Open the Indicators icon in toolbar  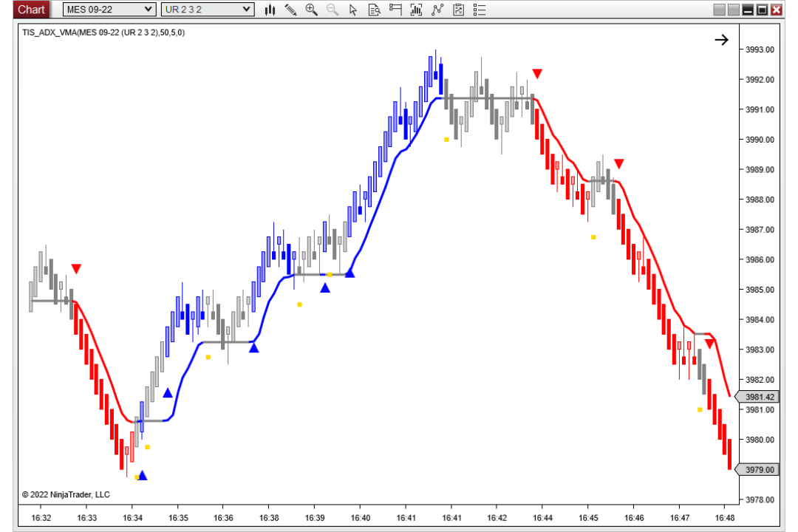tap(416, 10)
